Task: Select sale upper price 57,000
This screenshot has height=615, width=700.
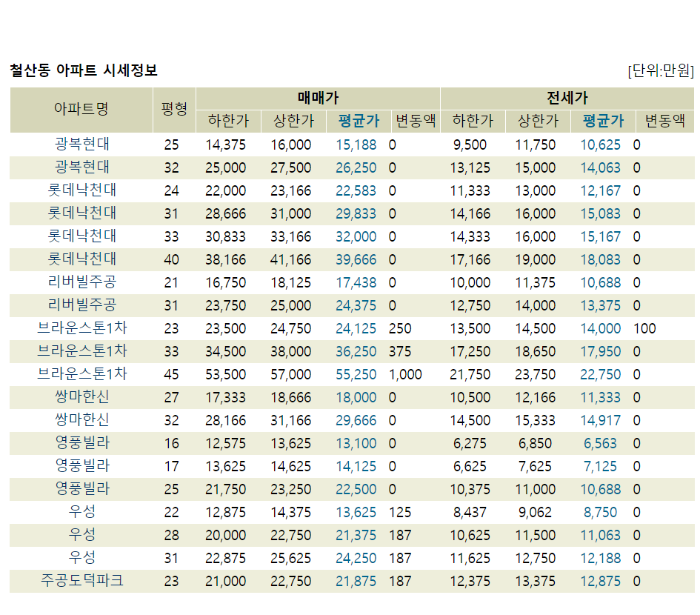Action: pos(290,374)
